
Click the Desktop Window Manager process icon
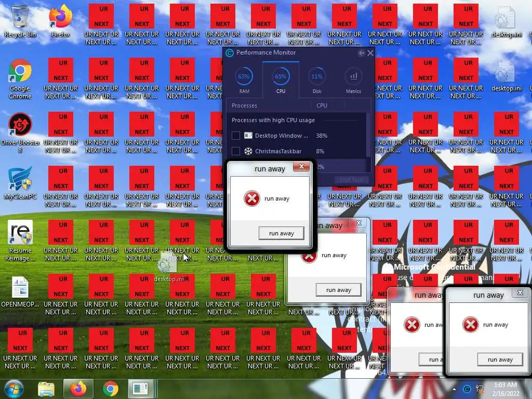click(248, 136)
